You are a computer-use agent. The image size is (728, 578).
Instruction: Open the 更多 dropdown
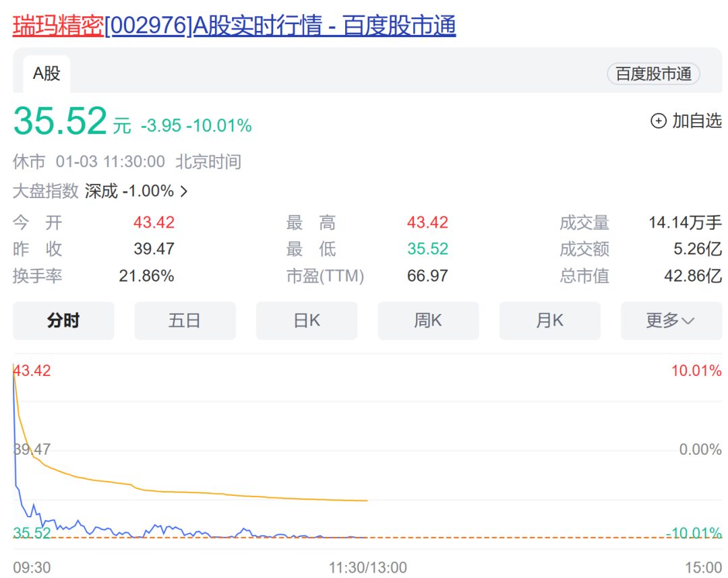671,321
